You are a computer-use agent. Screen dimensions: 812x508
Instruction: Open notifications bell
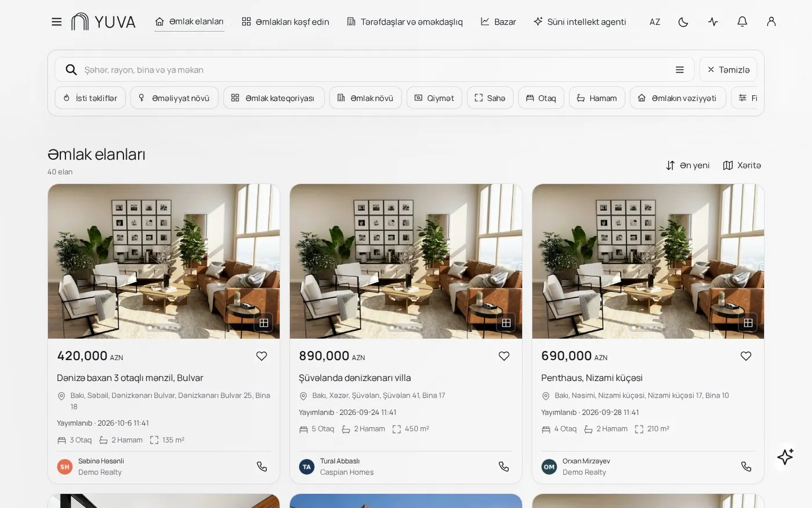coord(742,22)
